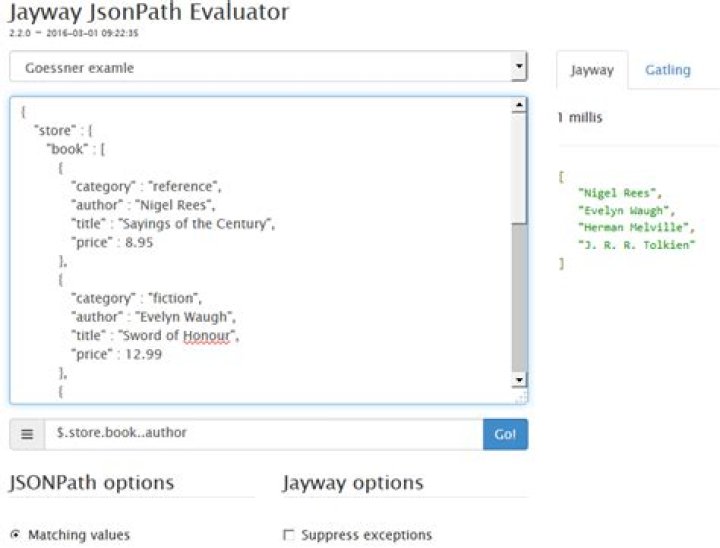Click the "title" : "Sword of Honour" line

click(x=155, y=335)
